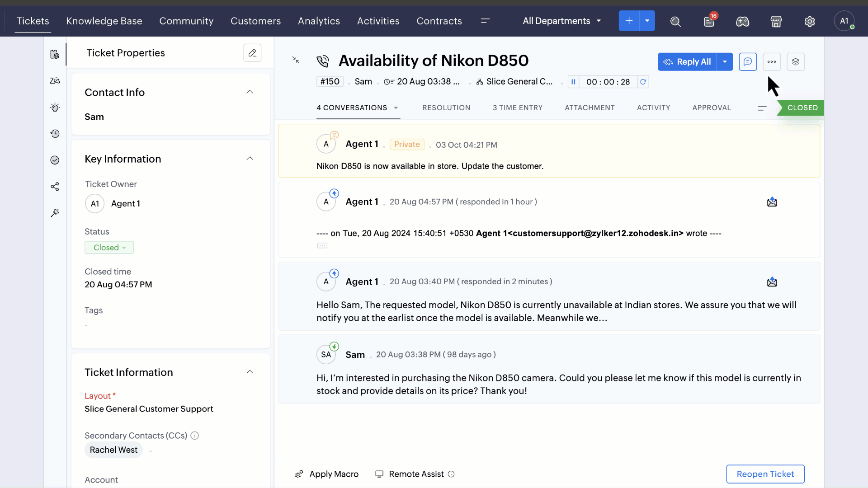Click the phone channel icon beside title
The height and width of the screenshot is (488, 868).
coord(323,61)
